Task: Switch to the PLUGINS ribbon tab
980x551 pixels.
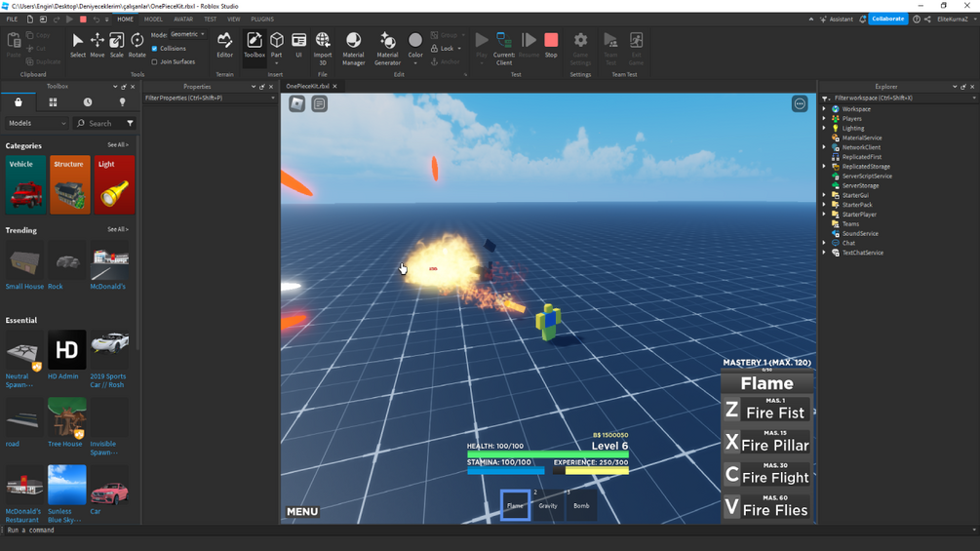Action: click(x=262, y=20)
